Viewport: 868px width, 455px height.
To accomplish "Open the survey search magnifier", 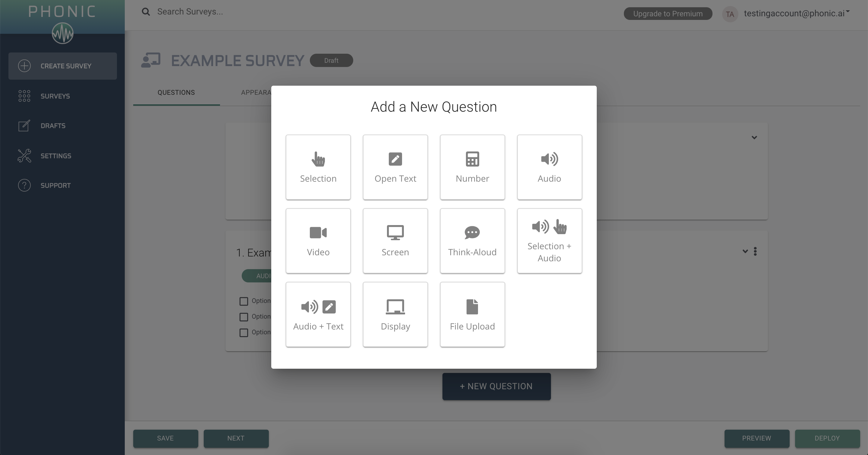I will coord(146,11).
